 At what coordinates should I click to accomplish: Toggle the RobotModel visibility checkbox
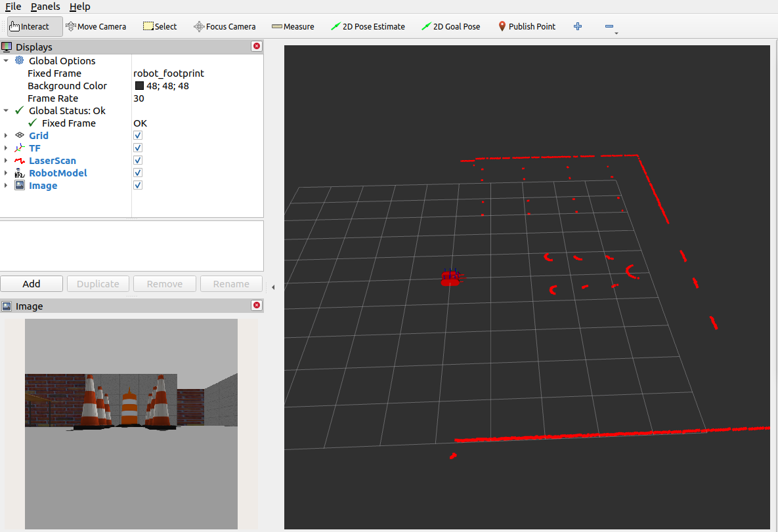137,173
